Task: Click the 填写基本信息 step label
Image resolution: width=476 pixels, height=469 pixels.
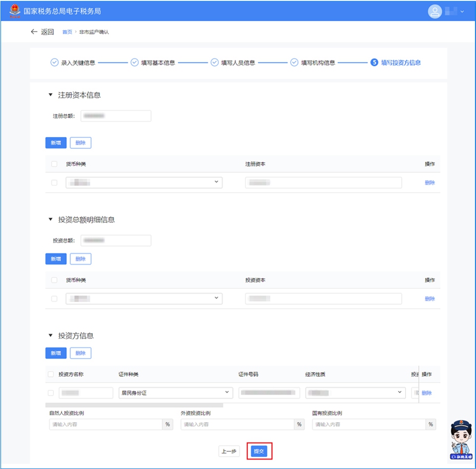Action: tap(158, 63)
